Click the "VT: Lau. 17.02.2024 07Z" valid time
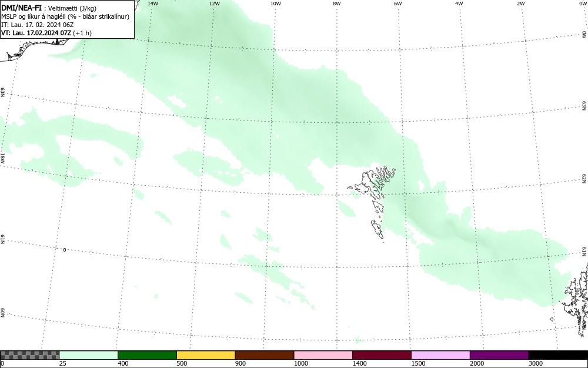Image resolution: width=588 pixels, height=368 pixels. click(36, 33)
